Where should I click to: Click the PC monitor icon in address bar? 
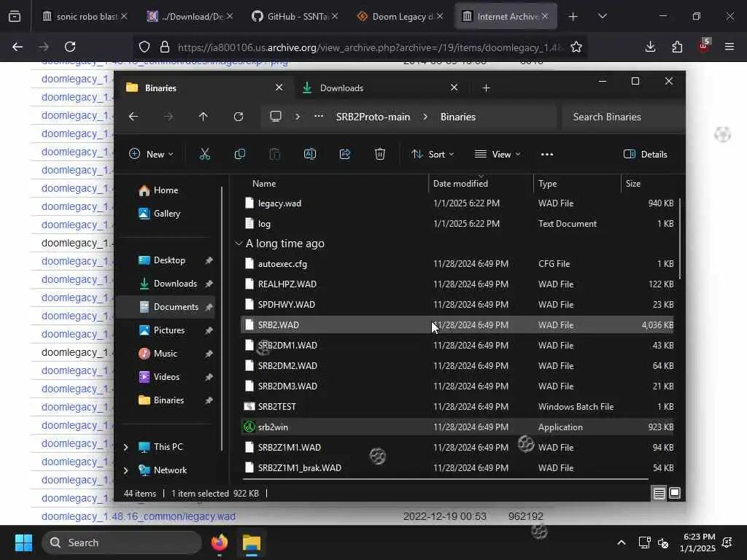276,117
